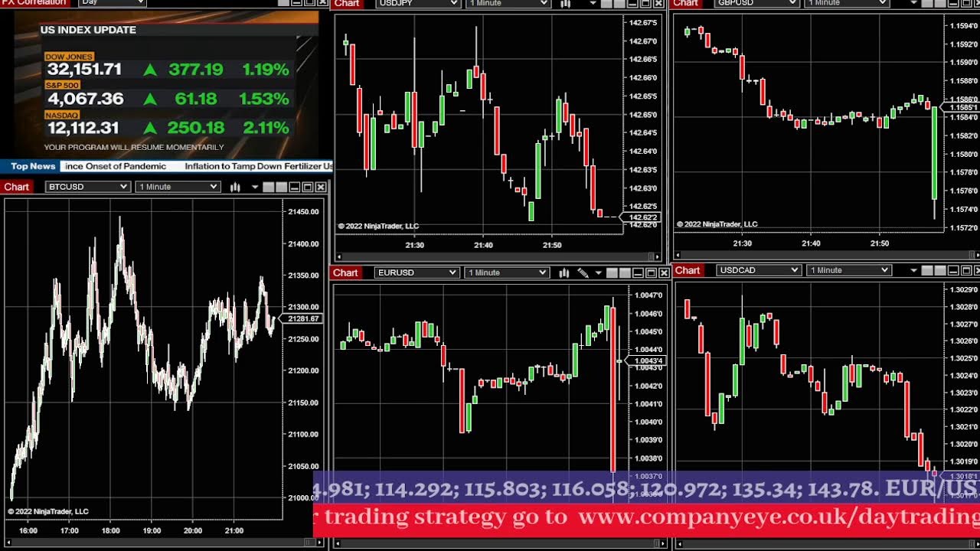Expand the small arrow menu in USDCAD toolbar
The width and height of the screenshot is (980, 551).
pos(914,270)
